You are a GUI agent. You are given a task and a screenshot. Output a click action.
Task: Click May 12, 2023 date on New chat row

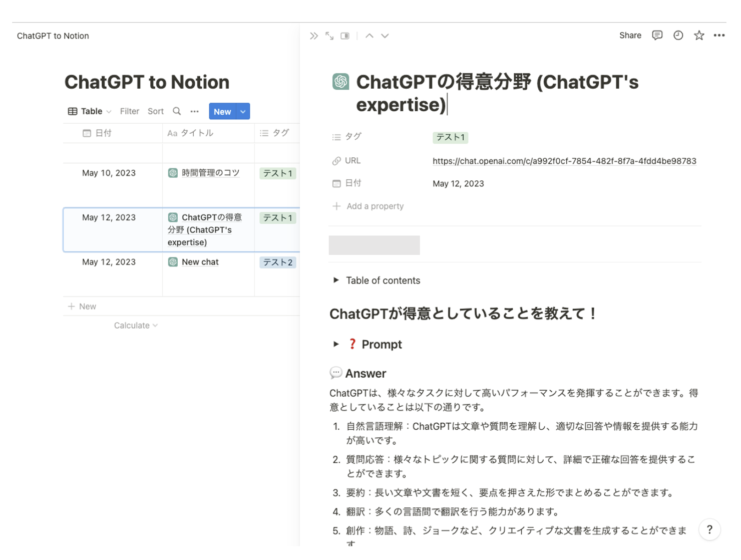click(x=109, y=262)
